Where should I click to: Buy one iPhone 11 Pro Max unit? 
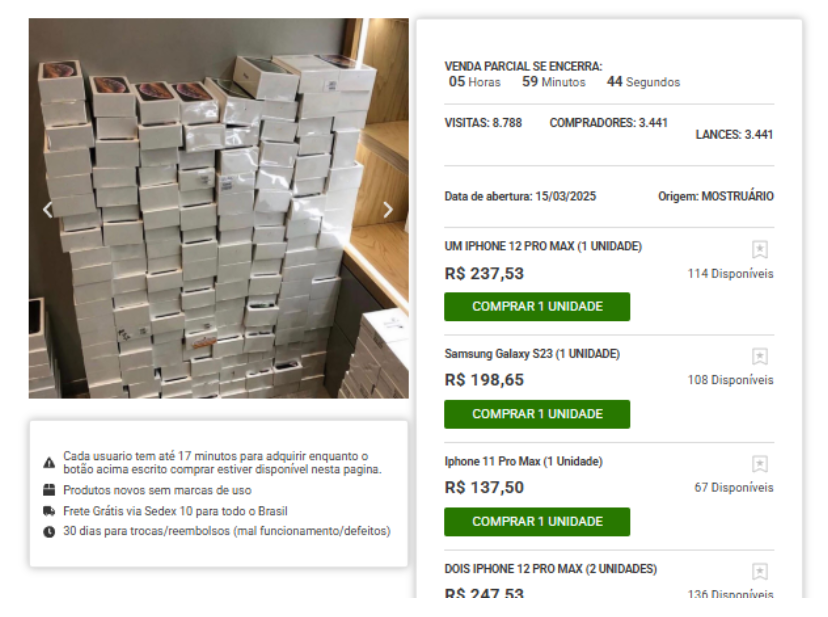(x=537, y=521)
